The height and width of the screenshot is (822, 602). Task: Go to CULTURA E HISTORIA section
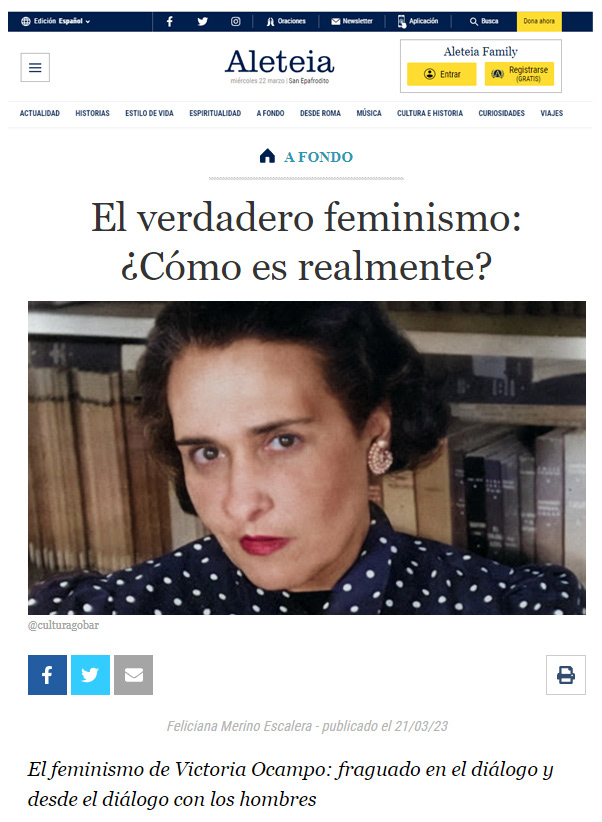coord(430,113)
